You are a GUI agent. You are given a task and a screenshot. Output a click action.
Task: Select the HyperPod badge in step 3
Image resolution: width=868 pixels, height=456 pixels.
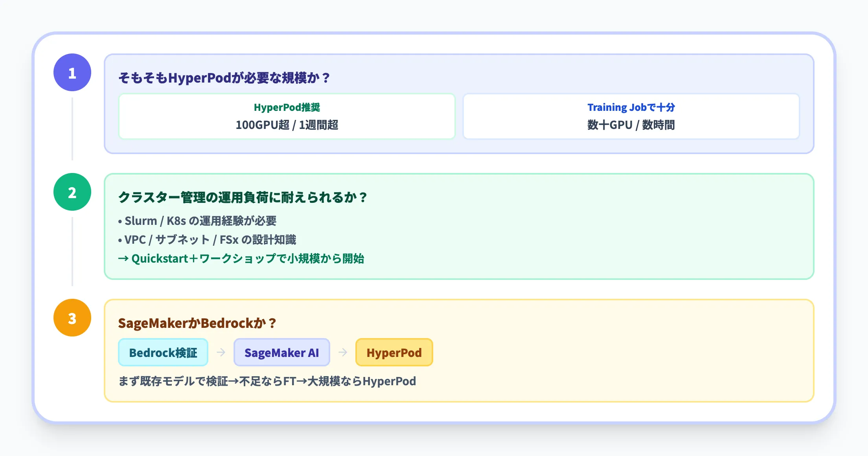(x=394, y=353)
